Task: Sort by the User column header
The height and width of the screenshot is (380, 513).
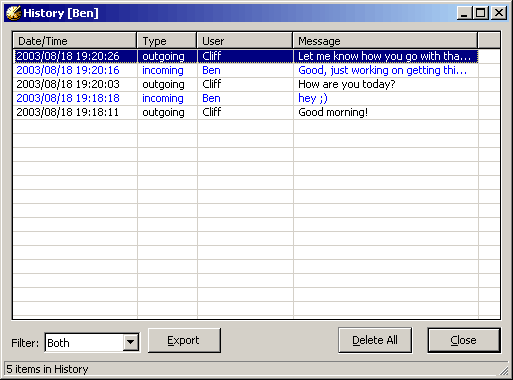Action: (245, 41)
